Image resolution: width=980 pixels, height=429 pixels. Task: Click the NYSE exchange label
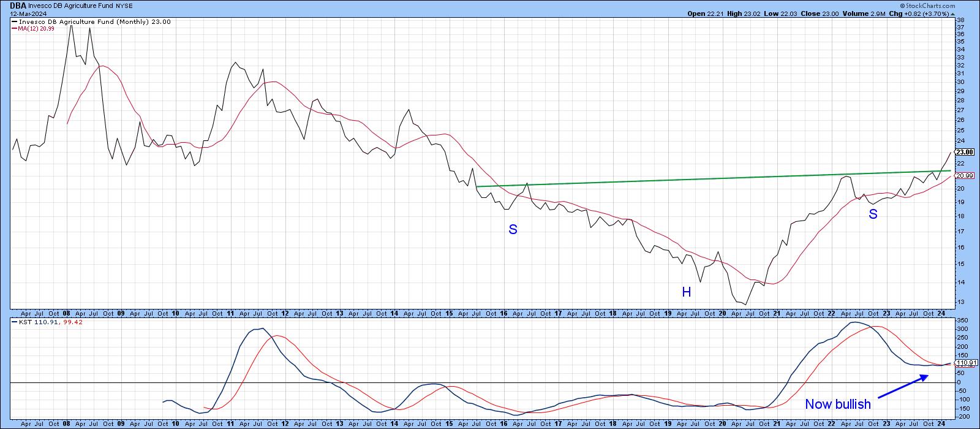(124, 5)
